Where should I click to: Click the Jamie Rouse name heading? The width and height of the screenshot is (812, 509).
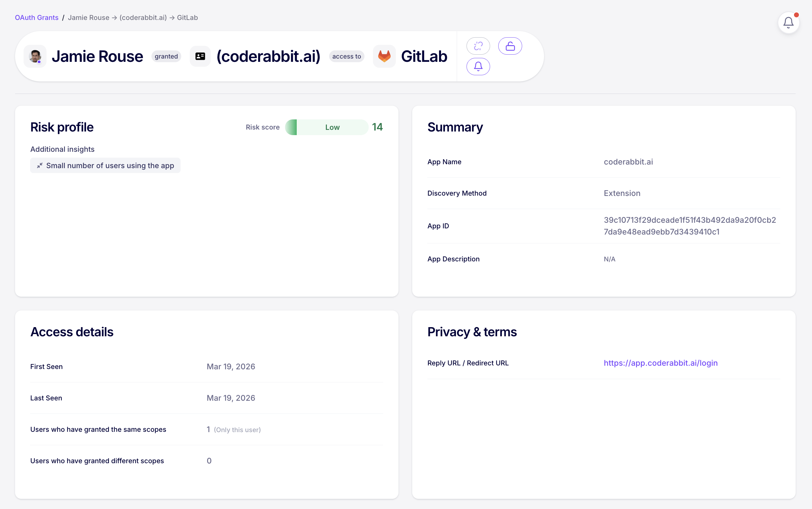point(97,56)
